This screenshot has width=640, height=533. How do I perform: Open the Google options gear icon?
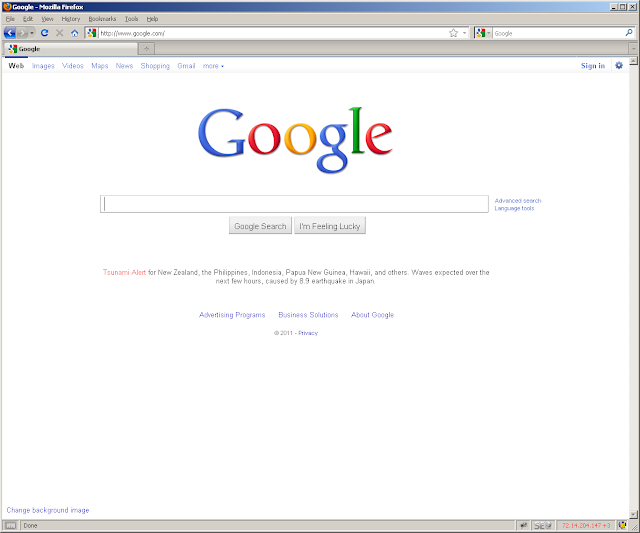click(619, 65)
